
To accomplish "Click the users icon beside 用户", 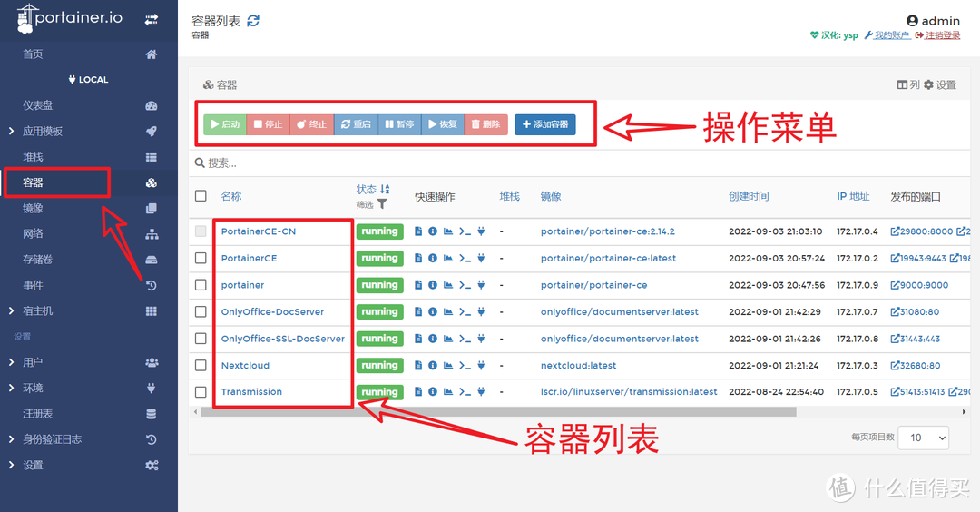I will [152, 362].
